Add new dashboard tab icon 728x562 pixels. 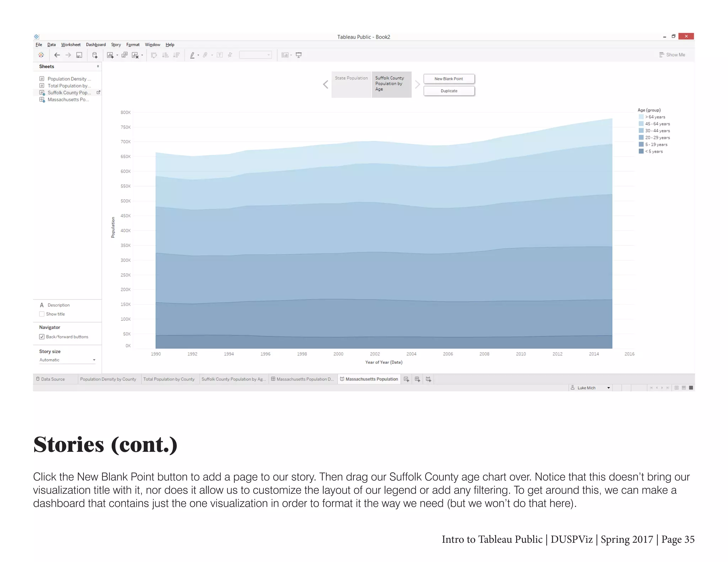pos(417,379)
